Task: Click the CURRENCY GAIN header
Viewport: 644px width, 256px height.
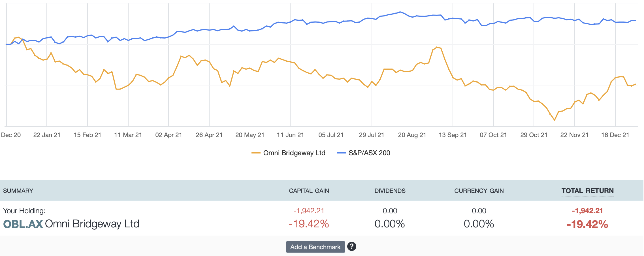Action: 479,191
